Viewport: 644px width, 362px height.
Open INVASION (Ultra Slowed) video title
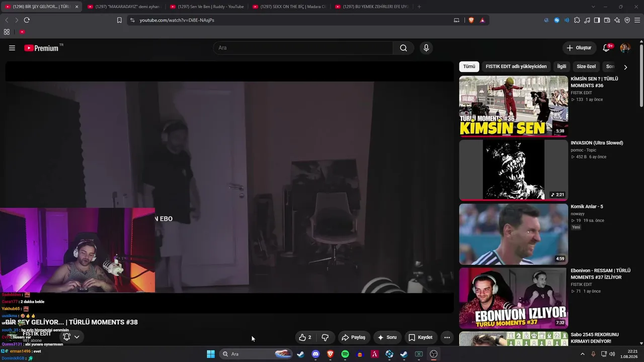click(597, 143)
